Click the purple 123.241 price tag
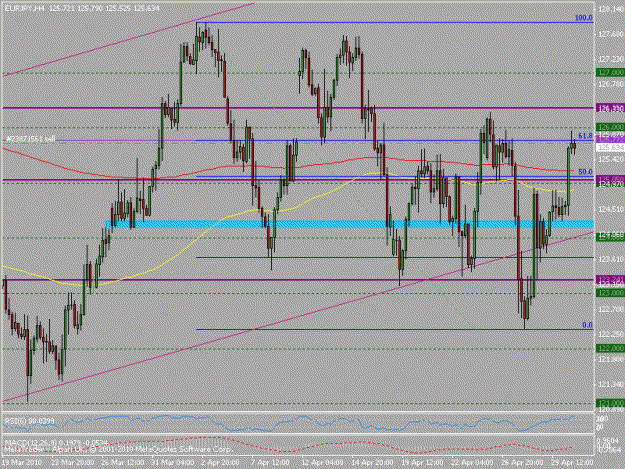Image resolution: width=625 pixels, height=469 pixels. pos(610,279)
